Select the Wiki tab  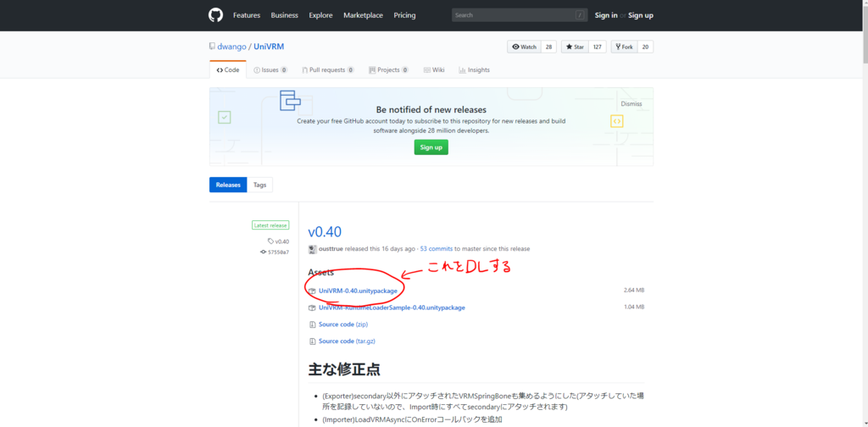pos(434,69)
